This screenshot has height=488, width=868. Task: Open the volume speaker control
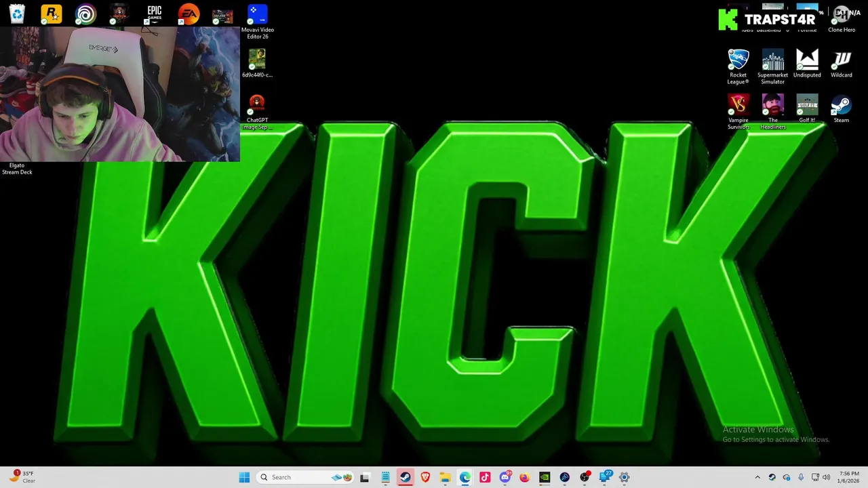[826, 477]
